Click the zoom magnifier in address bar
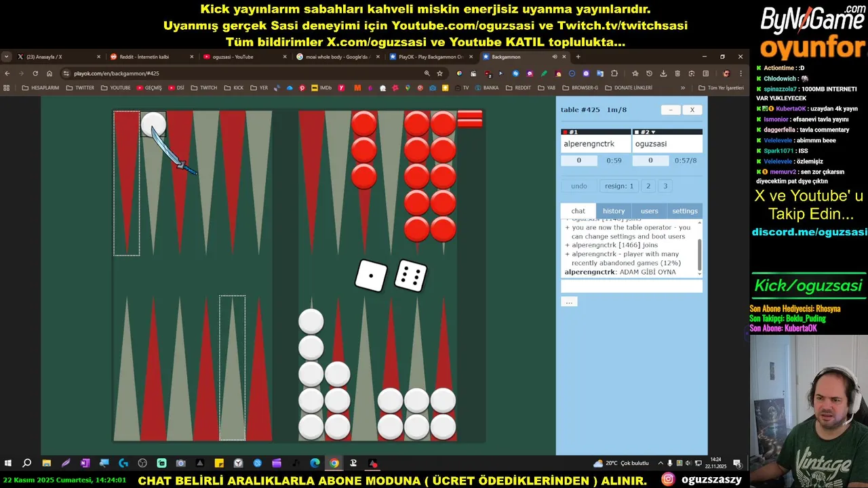This screenshot has width=868, height=488. (427, 73)
